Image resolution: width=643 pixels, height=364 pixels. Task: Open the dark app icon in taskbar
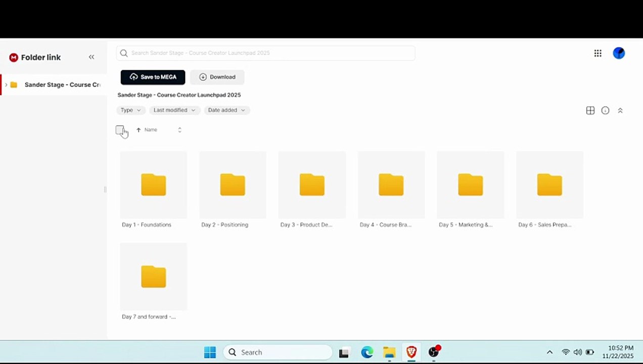point(344,353)
